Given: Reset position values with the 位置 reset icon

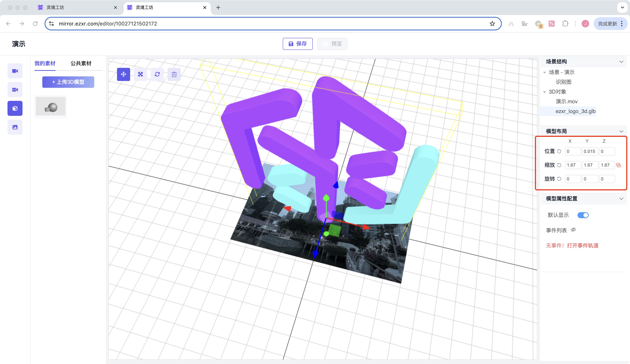Looking at the screenshot, I should point(559,151).
